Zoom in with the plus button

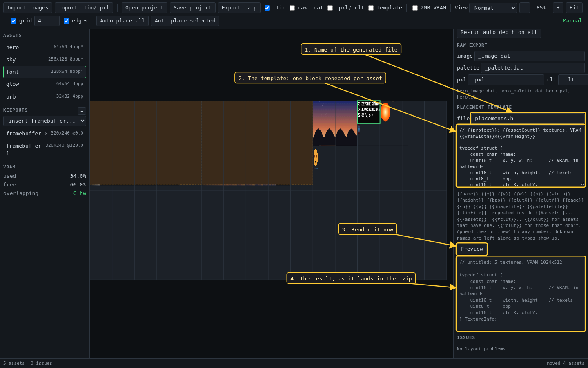(x=558, y=8)
